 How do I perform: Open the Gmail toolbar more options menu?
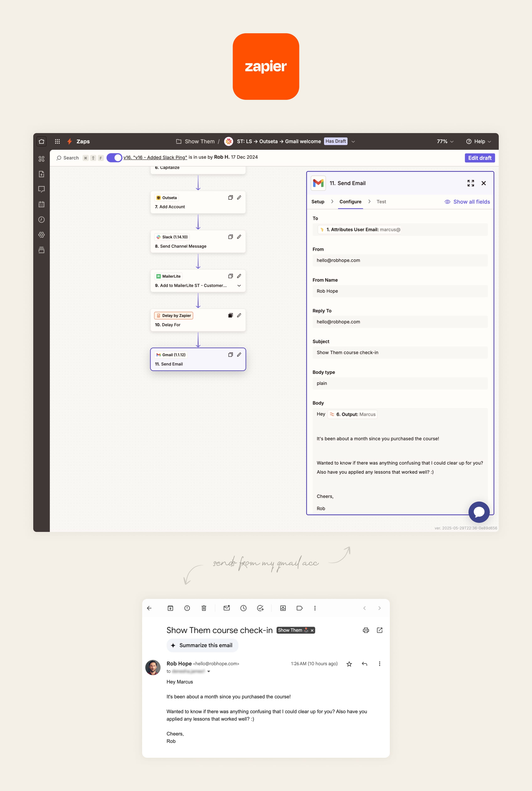[x=315, y=608]
